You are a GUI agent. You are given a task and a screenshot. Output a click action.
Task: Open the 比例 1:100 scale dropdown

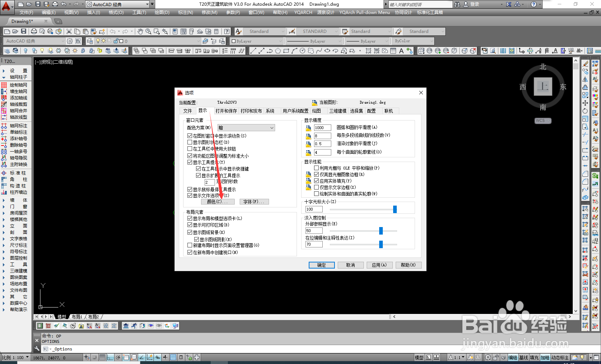click(x=15, y=357)
